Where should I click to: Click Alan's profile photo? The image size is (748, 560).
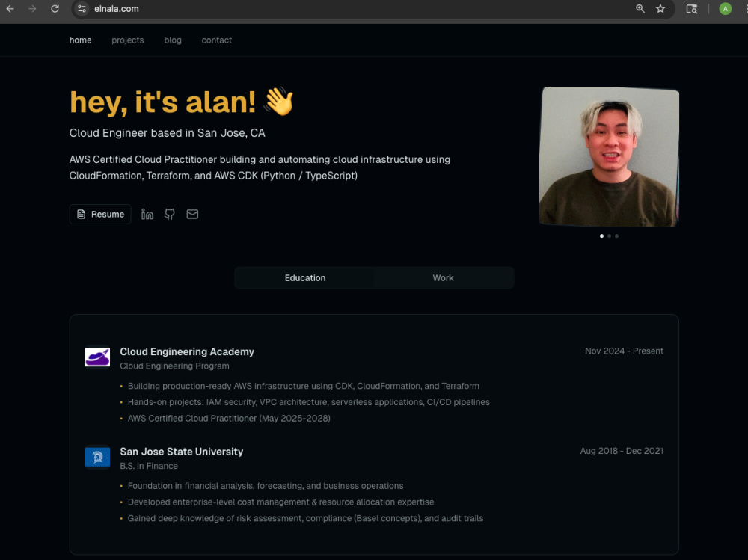point(609,156)
